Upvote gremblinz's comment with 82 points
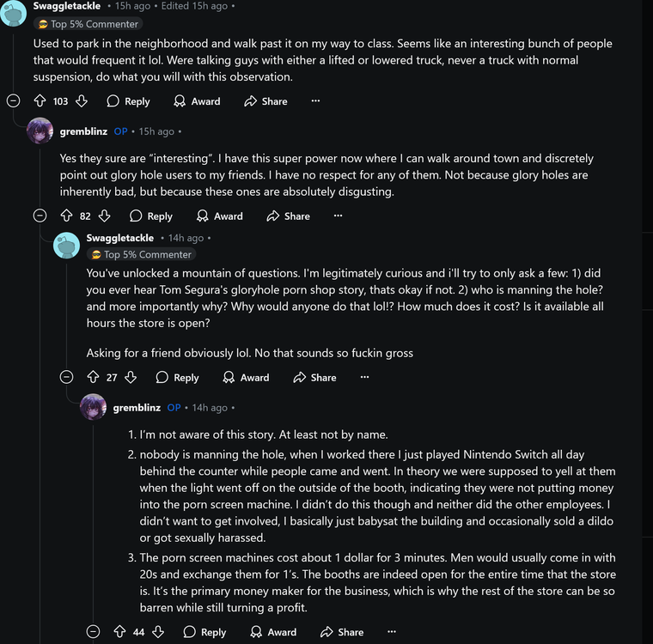This screenshot has height=644, width=653. pyautogui.click(x=66, y=216)
